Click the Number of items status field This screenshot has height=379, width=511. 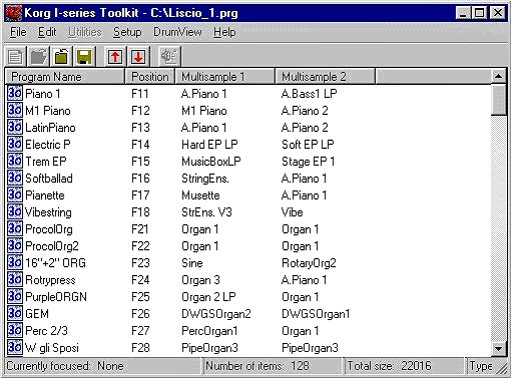[273, 366]
